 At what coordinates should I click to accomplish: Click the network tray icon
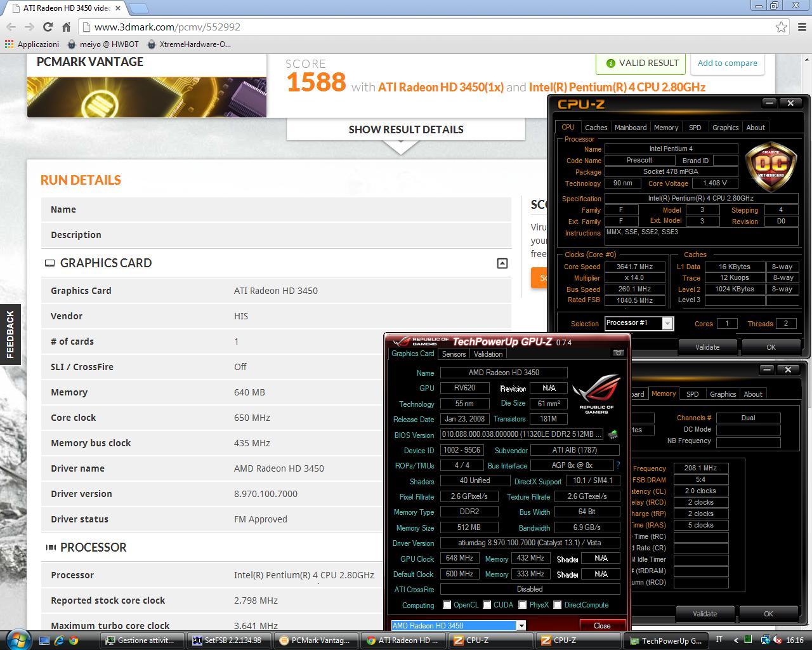pos(766,640)
